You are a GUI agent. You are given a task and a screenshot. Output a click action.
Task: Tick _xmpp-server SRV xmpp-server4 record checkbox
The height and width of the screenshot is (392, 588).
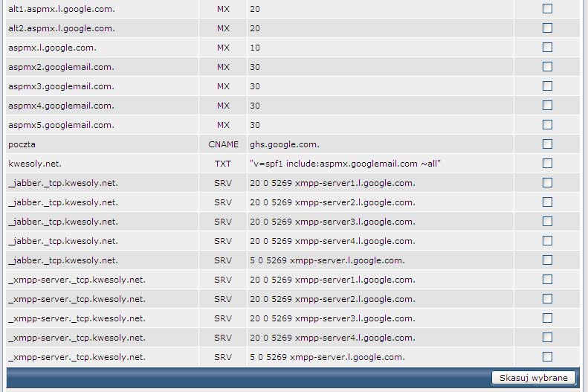pyautogui.click(x=548, y=338)
